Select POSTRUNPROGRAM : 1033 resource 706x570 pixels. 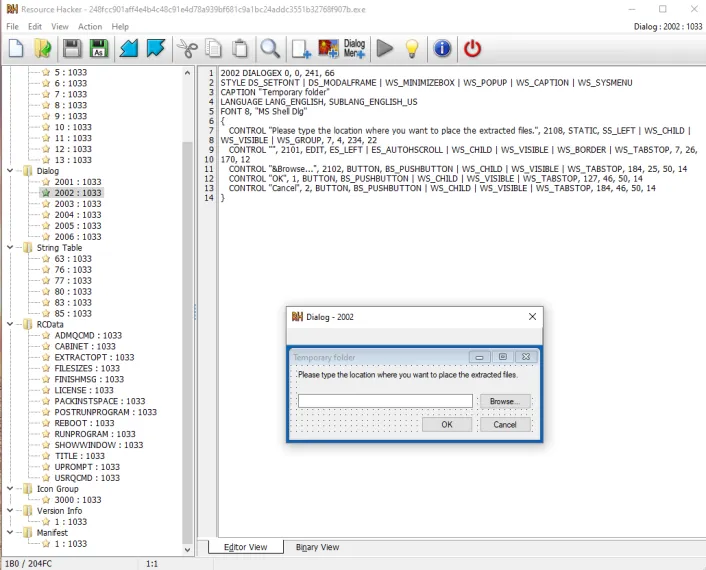106,412
